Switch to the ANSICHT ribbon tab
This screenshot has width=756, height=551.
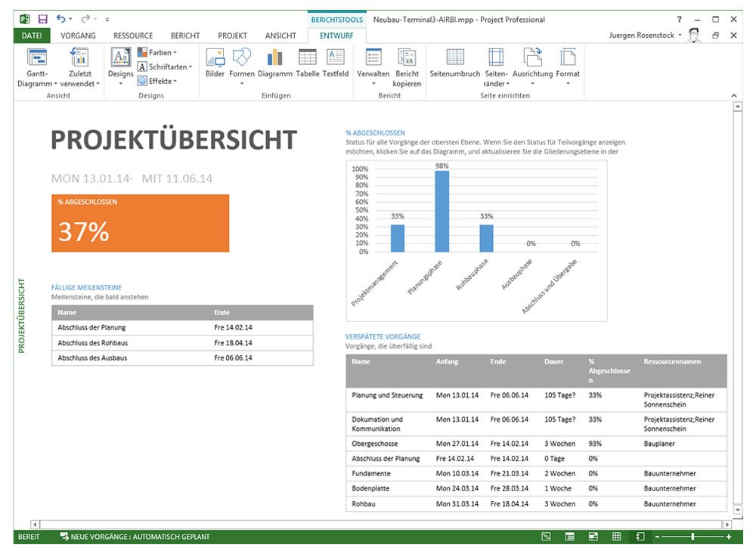coord(280,36)
